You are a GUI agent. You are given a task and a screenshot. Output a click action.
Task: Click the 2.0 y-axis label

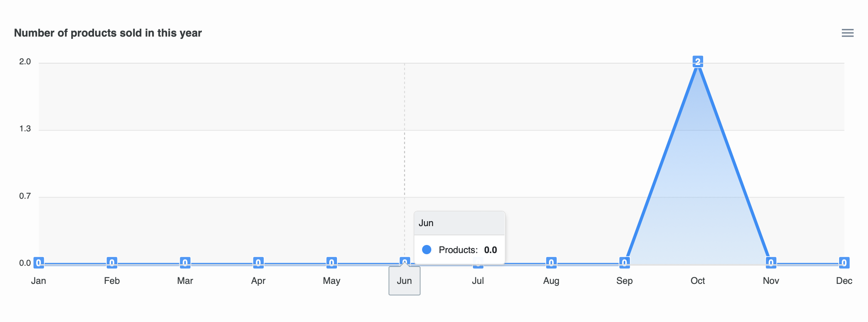pos(25,62)
